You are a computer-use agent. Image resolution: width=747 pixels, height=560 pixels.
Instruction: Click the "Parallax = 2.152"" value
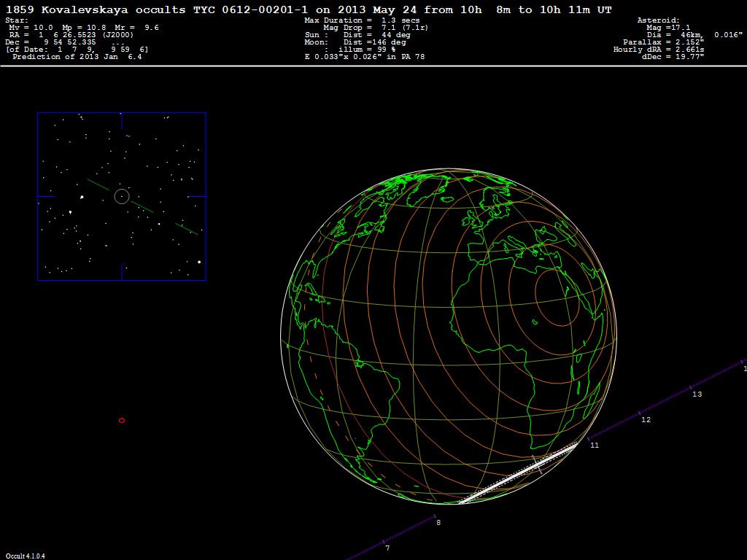(x=664, y=42)
